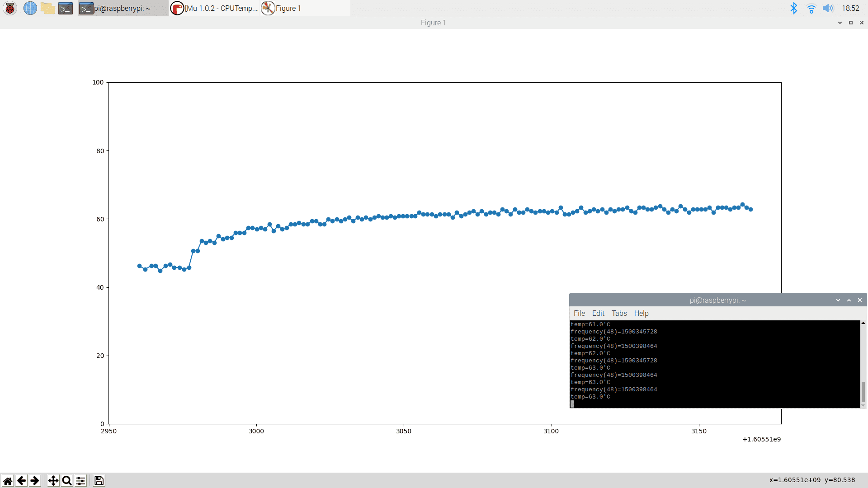The height and width of the screenshot is (488, 868).
Task: Open the Bluetooth tray menu
Action: (x=793, y=8)
